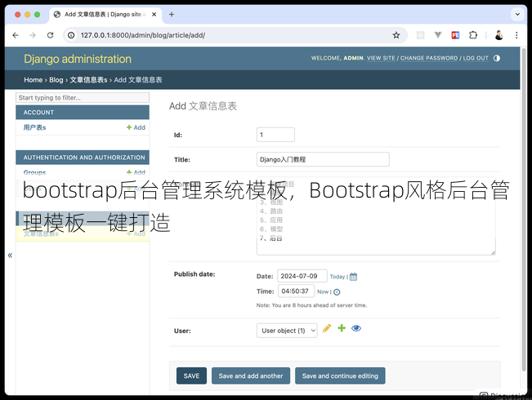
Task: Click inside the content textarea
Action: pos(376,216)
